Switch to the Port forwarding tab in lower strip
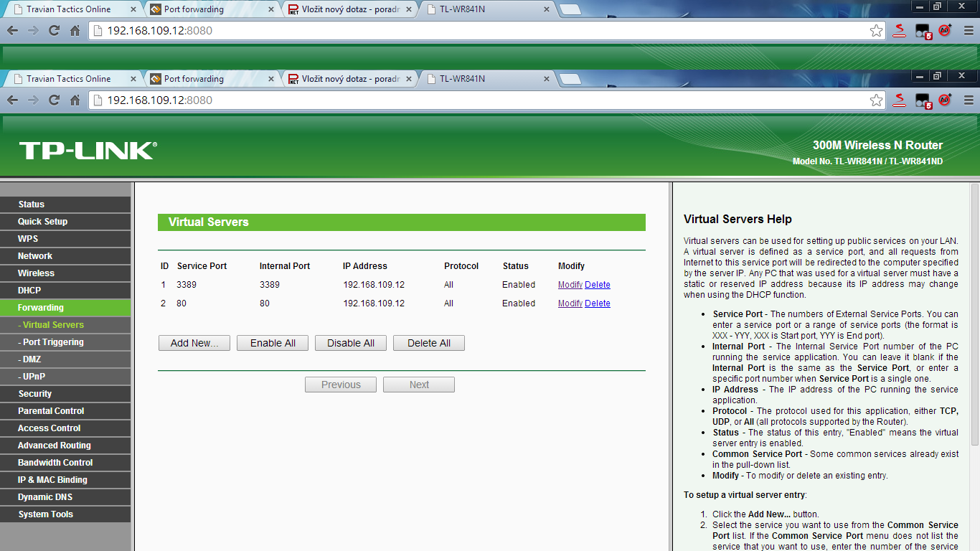The width and height of the screenshot is (980, 551). [x=211, y=79]
